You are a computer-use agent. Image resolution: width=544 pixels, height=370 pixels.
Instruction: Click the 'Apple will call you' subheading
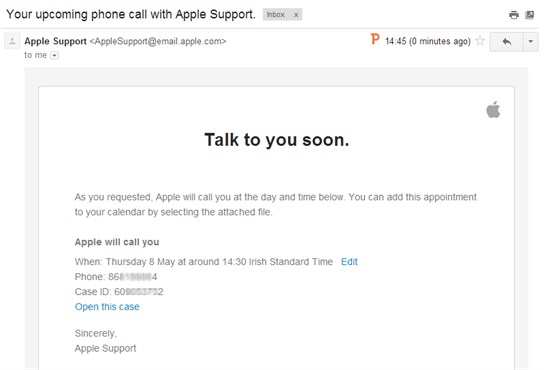click(117, 242)
